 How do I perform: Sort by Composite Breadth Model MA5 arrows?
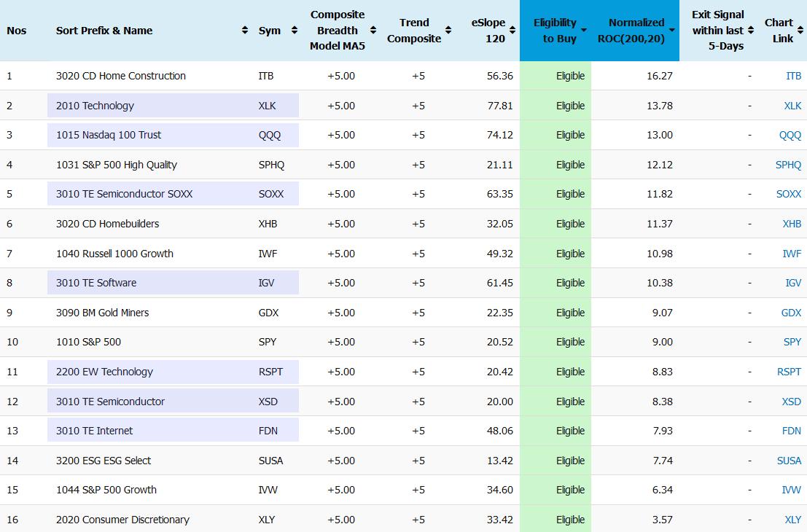pyautogui.click(x=373, y=31)
